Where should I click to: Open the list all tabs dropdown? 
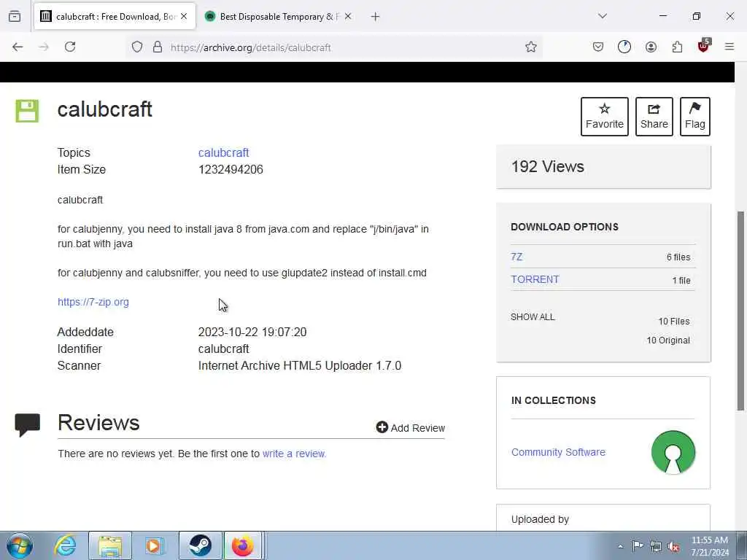(603, 16)
